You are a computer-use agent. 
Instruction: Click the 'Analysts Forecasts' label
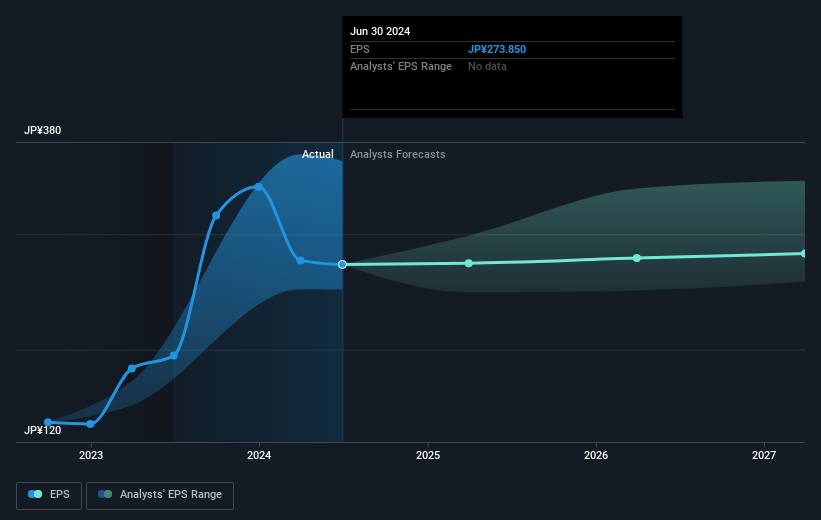[397, 154]
